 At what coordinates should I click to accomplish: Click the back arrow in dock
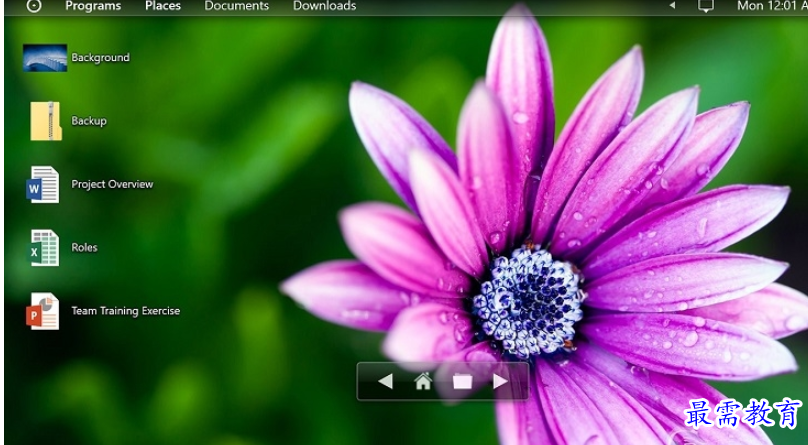coord(385,382)
